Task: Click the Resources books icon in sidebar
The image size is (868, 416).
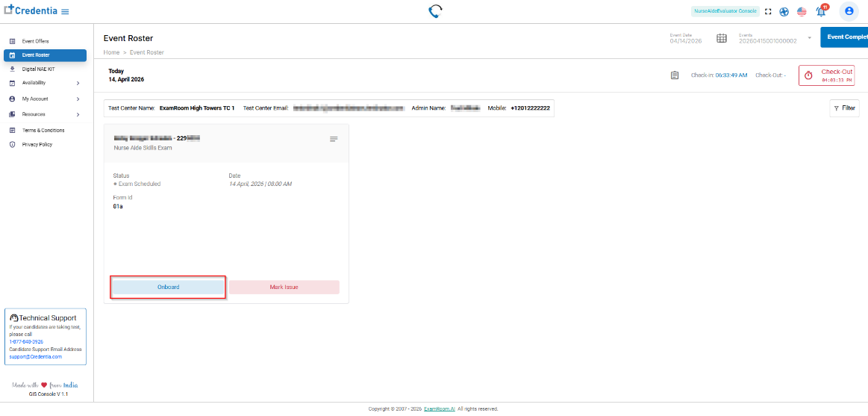Action: click(x=12, y=114)
